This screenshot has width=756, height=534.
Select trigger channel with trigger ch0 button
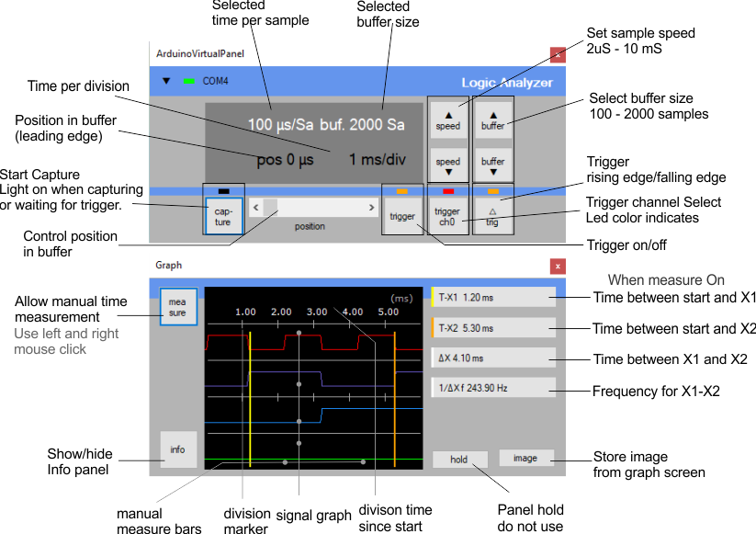(447, 216)
